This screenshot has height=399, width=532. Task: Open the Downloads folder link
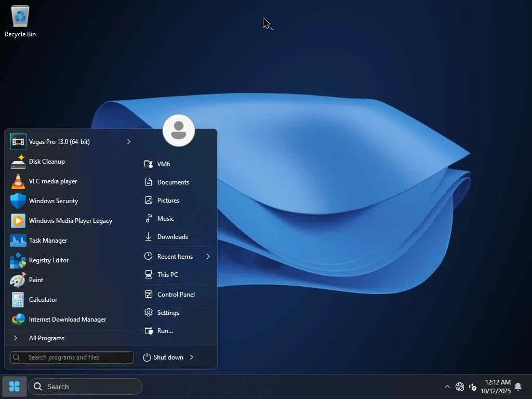point(177,237)
